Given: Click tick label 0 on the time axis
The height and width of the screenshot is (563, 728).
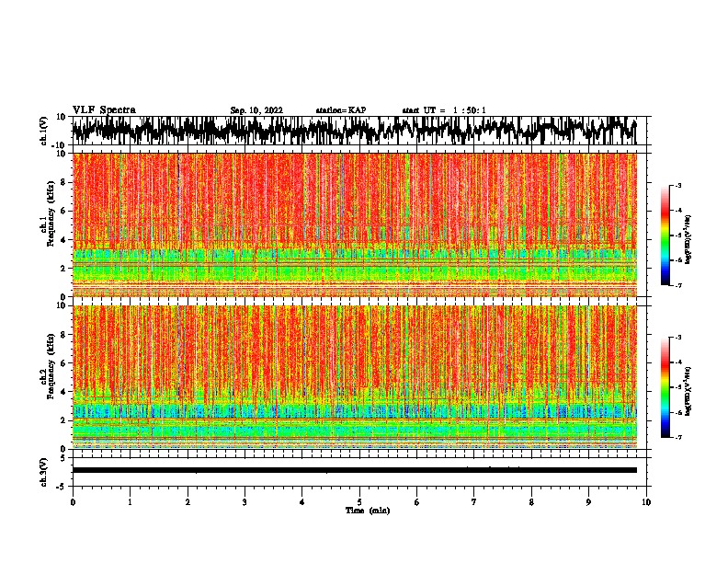Looking at the screenshot, I should [73, 502].
